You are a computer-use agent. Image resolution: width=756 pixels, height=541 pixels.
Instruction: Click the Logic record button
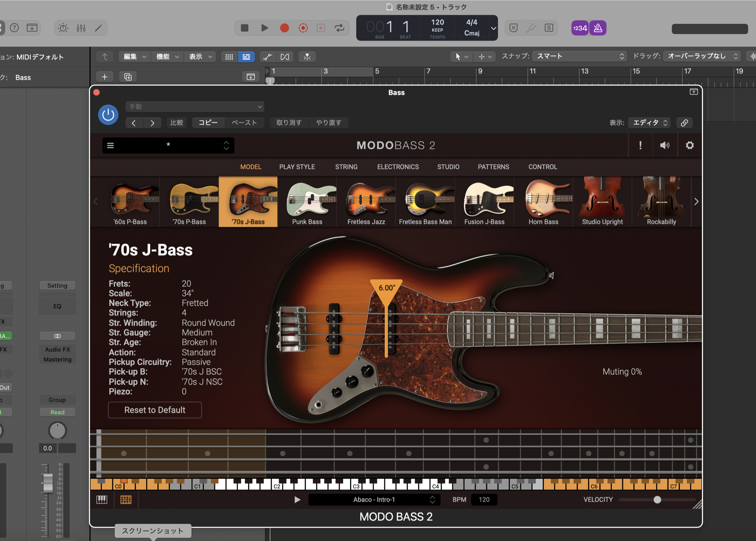coord(284,28)
